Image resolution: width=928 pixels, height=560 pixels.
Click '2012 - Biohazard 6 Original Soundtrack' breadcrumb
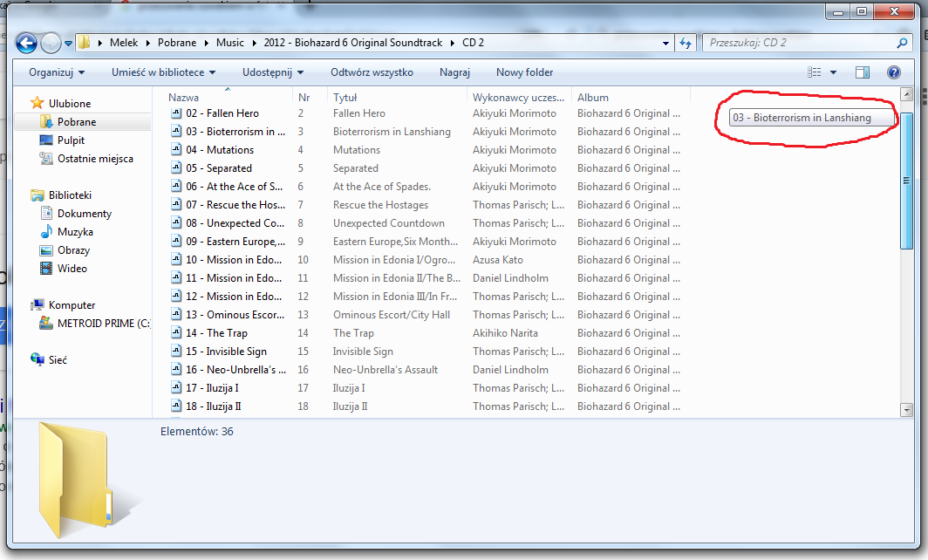click(352, 43)
